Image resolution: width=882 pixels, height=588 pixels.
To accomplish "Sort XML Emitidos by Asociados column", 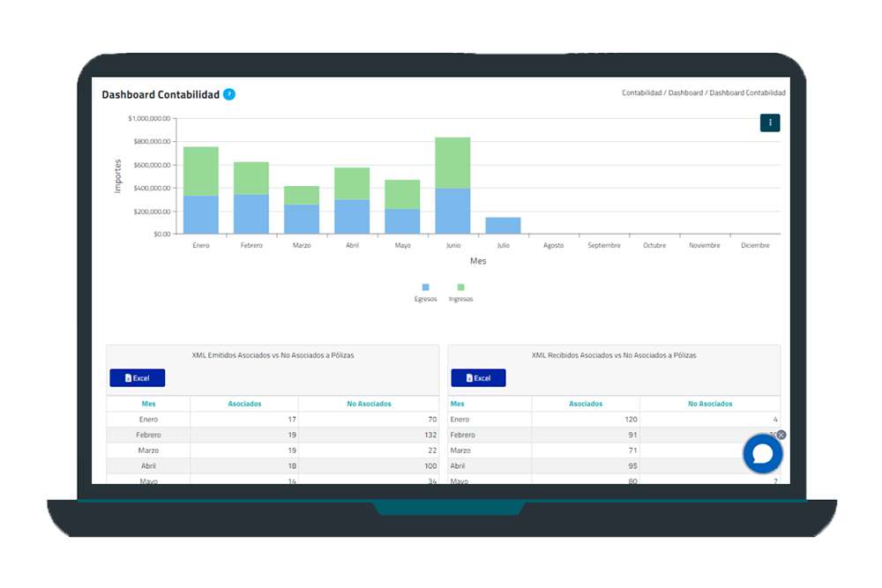I will (244, 404).
